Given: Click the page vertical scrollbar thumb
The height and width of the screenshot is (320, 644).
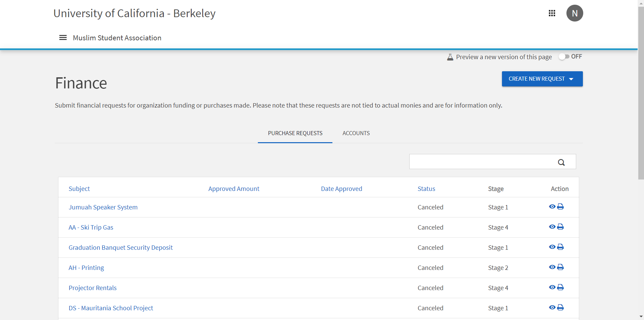Looking at the screenshot, I should click(x=641, y=92).
